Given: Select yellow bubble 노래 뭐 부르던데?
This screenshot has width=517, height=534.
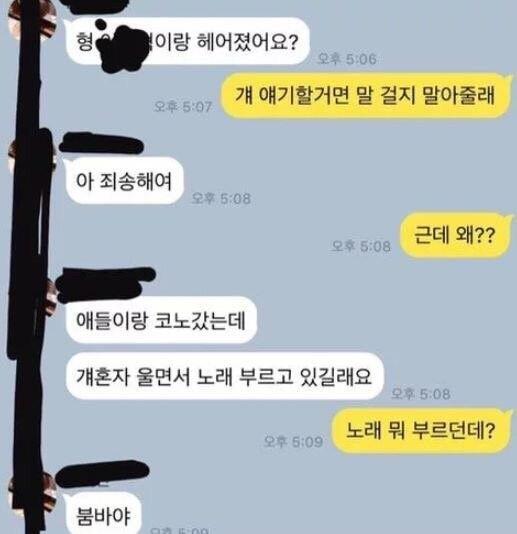Looking at the screenshot, I should (422, 430).
